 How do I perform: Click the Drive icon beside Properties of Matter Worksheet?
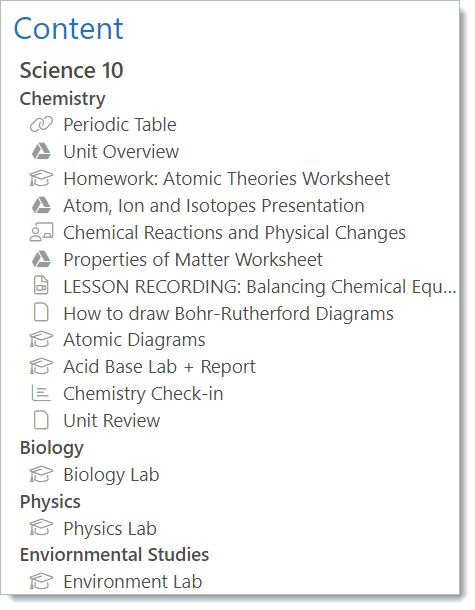41,259
